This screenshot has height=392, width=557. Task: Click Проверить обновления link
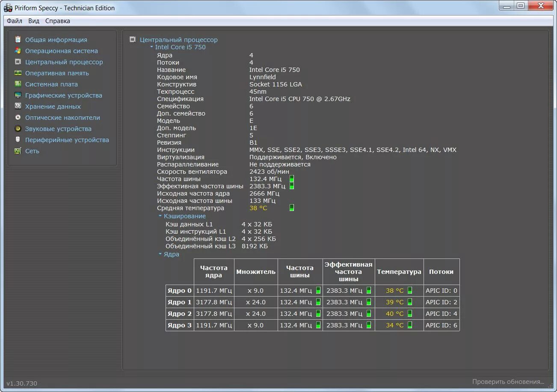pos(508,381)
